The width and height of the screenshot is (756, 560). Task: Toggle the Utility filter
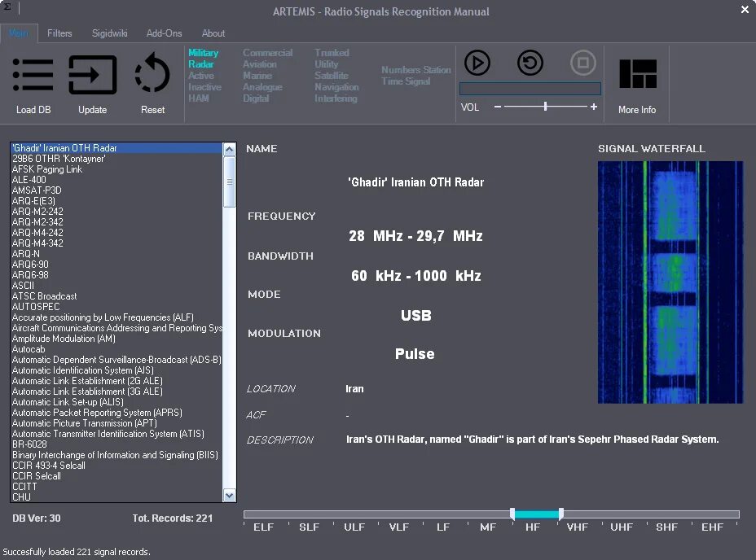click(x=327, y=64)
